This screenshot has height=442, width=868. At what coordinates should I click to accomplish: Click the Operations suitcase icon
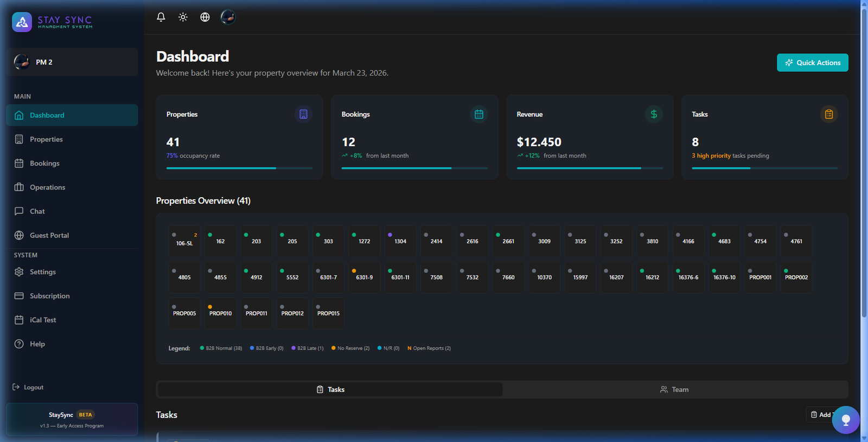click(19, 187)
